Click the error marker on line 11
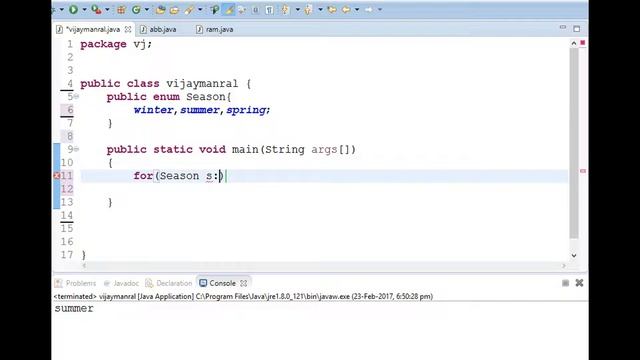Viewport: 640px width, 360px height. (57, 176)
